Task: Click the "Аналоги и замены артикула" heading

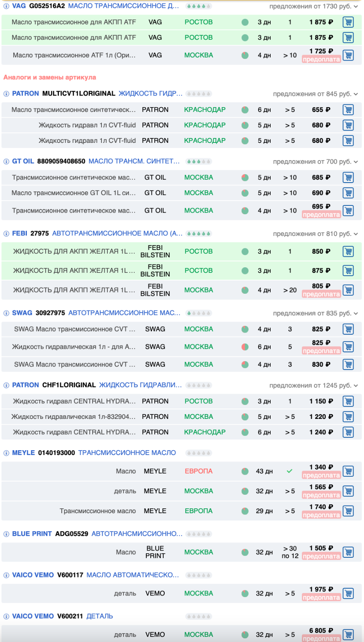Action: point(50,77)
